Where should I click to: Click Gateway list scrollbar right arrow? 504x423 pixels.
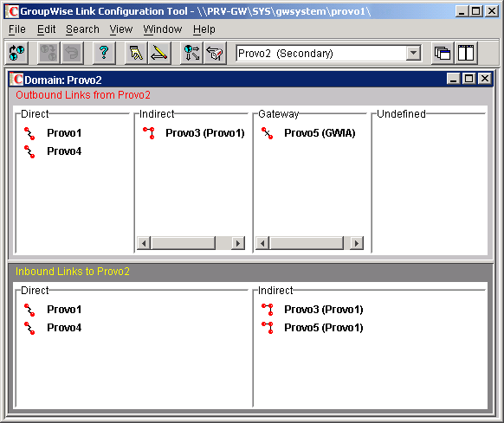(357, 243)
